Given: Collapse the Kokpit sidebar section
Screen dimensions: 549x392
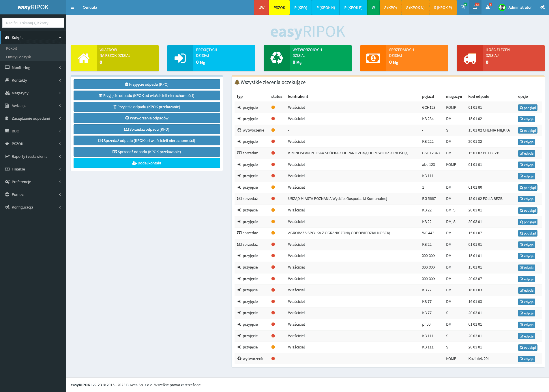Looking at the screenshot, I should 33,37.
